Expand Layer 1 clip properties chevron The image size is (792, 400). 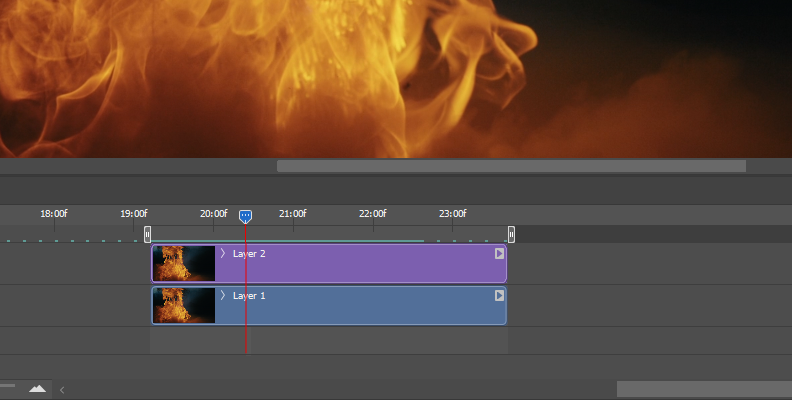223,296
